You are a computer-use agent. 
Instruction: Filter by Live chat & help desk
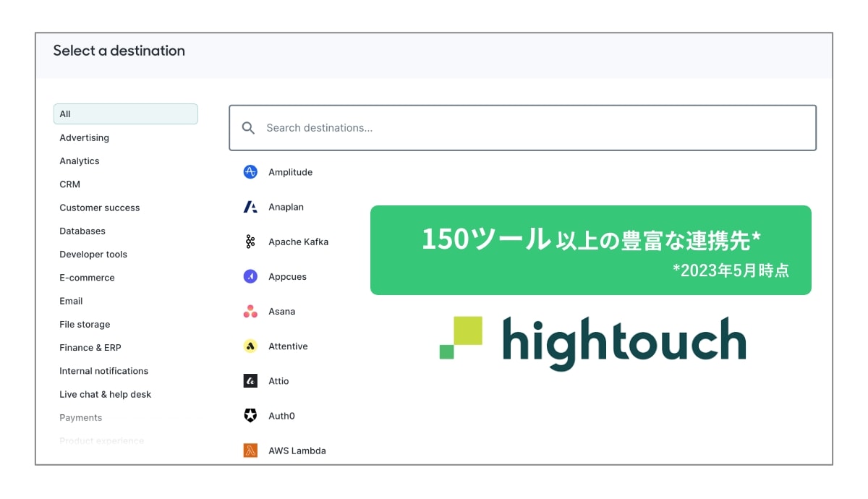(106, 394)
